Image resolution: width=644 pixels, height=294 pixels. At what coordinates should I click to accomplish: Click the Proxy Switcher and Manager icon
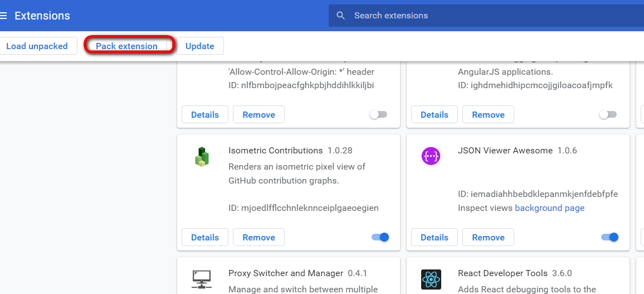click(202, 279)
